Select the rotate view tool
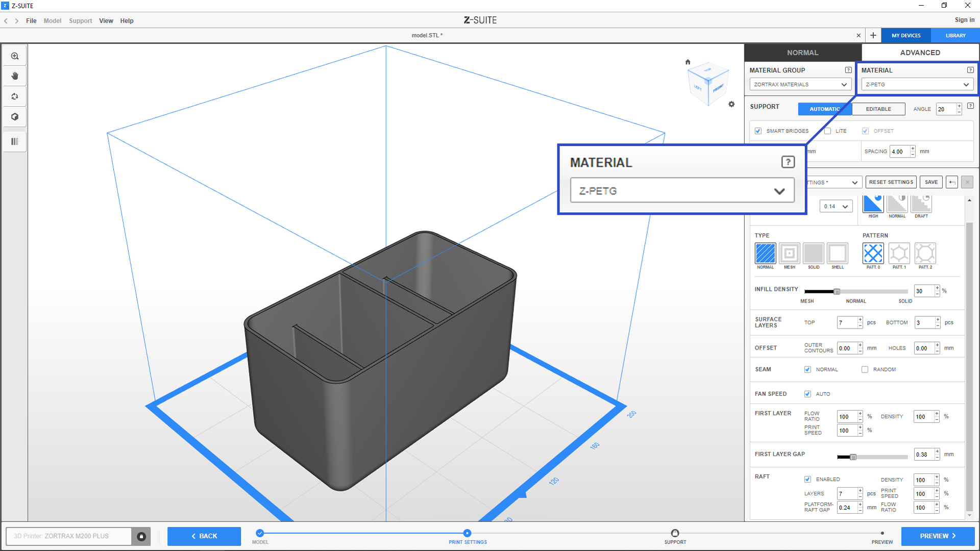 tap(15, 96)
